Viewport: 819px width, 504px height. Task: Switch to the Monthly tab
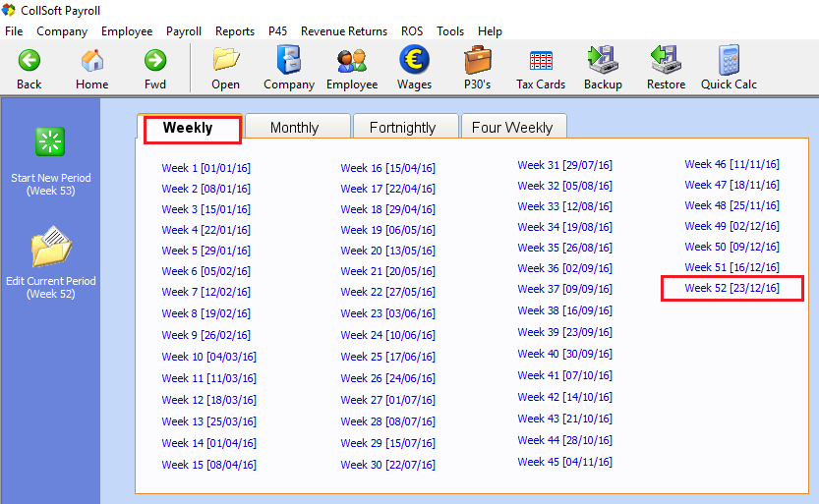click(x=294, y=128)
